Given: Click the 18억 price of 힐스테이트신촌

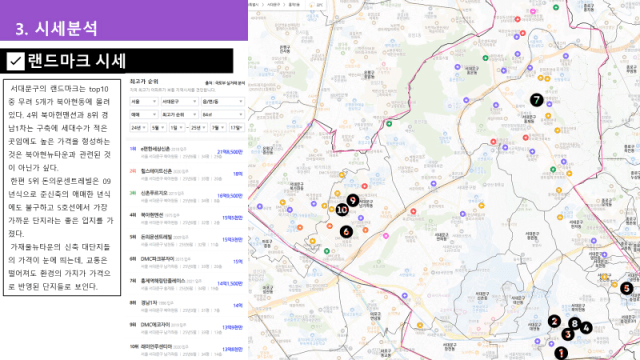Looking at the screenshot, I should click(238, 174).
